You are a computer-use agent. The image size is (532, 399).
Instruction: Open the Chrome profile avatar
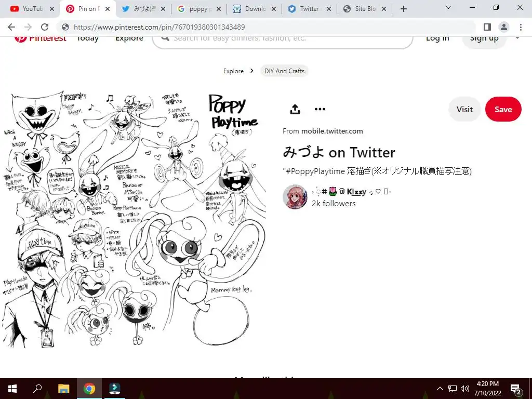(504, 27)
